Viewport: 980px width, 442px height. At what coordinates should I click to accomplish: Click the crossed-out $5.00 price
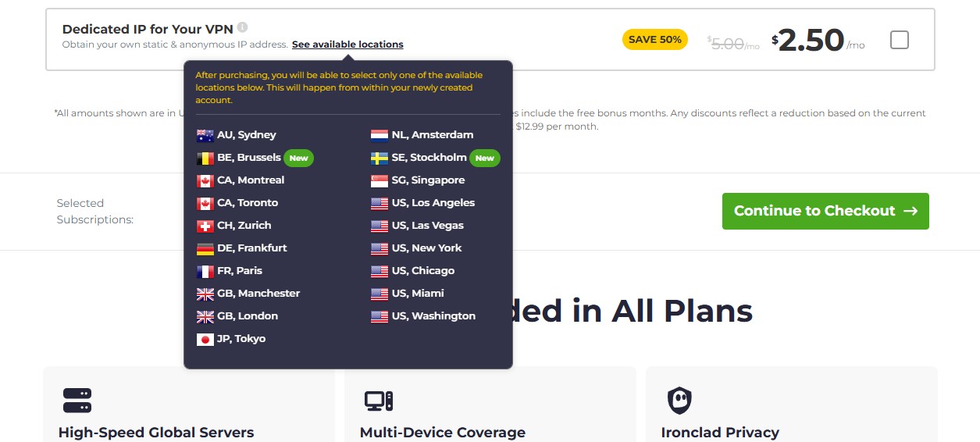coord(732,45)
